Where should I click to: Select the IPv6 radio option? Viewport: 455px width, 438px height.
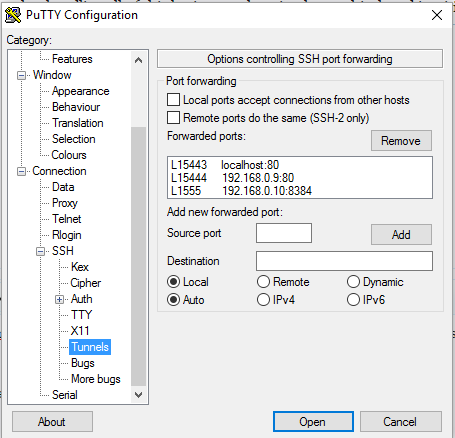pyautogui.click(x=353, y=300)
